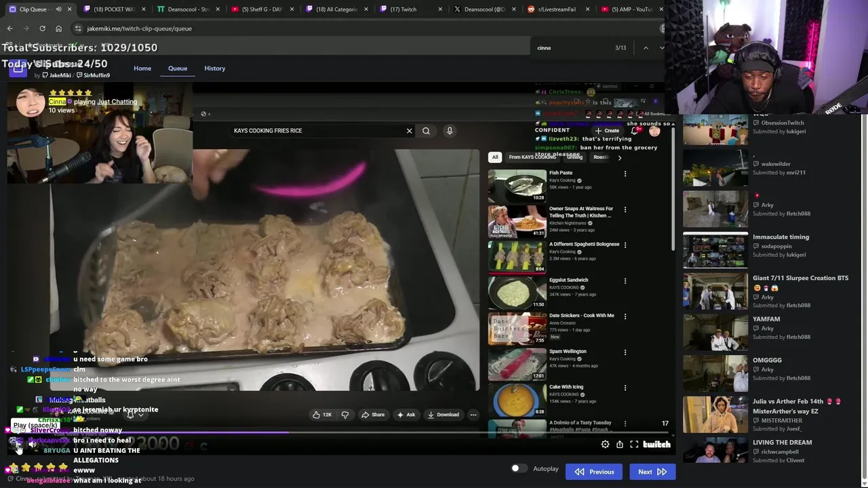Open options for Owner Snaps At Waitress video

tap(625, 209)
